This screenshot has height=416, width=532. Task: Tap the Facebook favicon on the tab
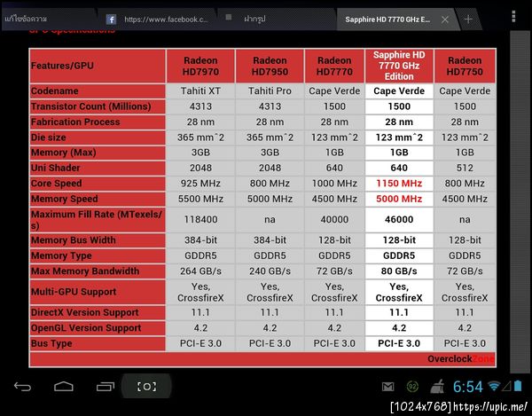(111, 20)
